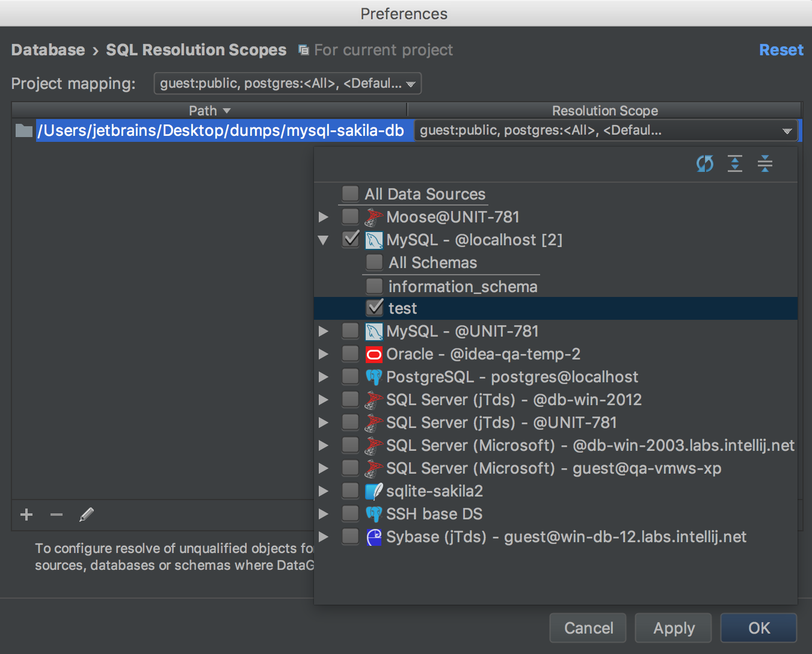The width and height of the screenshot is (812, 654).
Task: Click the For current project icon
Action: 304,50
